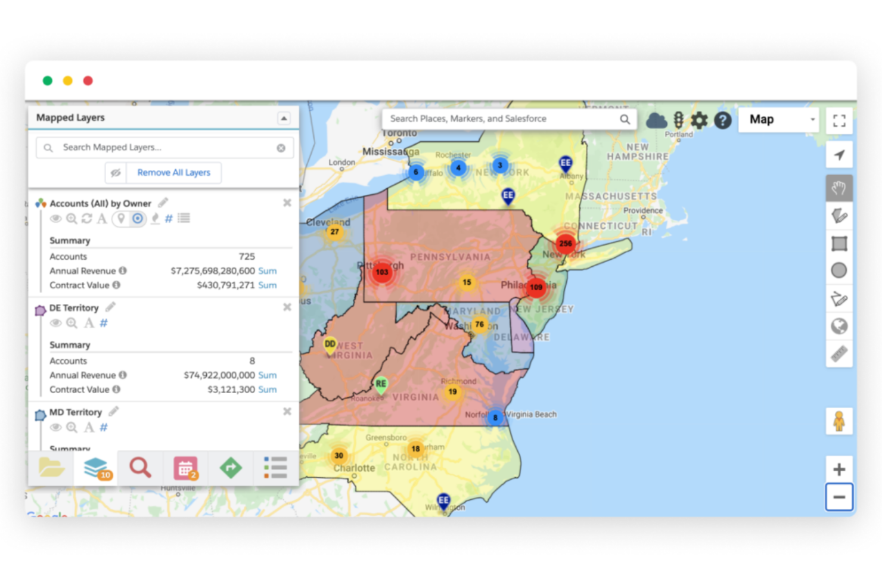The width and height of the screenshot is (882, 588).
Task: Toggle heatmap on Accounts by Owner layer
Action: (155, 219)
